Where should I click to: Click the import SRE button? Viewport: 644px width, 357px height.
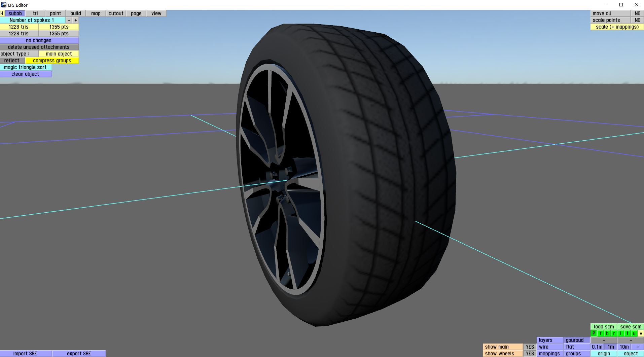point(26,354)
